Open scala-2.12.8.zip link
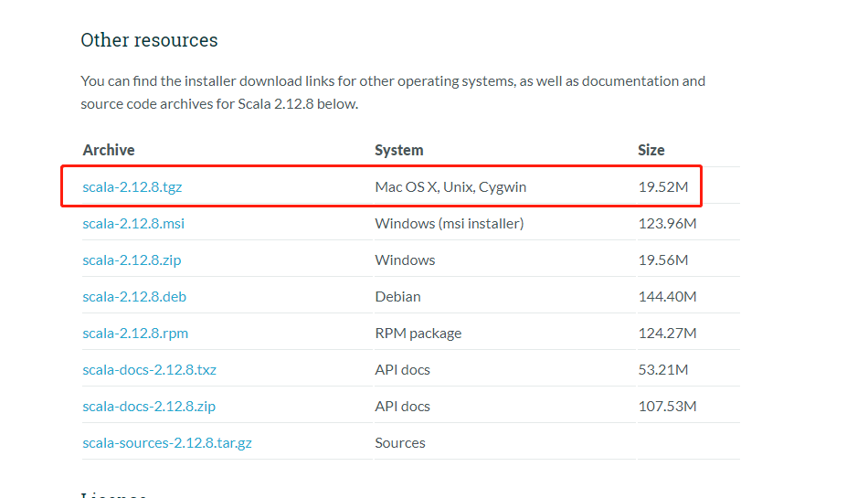This screenshot has height=498, width=868. pyautogui.click(x=132, y=260)
